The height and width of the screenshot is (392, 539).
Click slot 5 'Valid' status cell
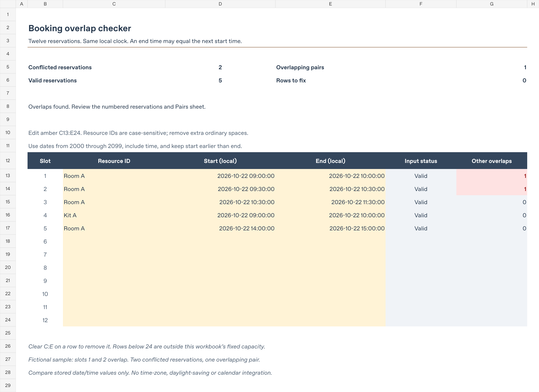coord(421,228)
